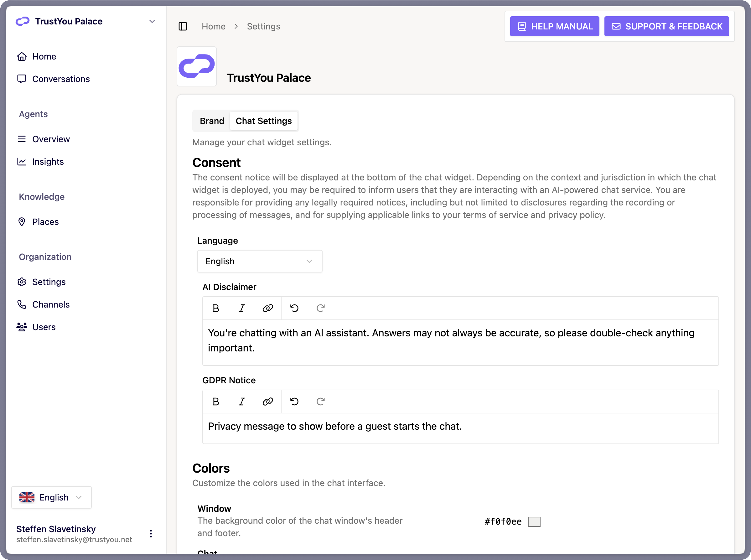Switch to the Brand tab

pos(212,121)
